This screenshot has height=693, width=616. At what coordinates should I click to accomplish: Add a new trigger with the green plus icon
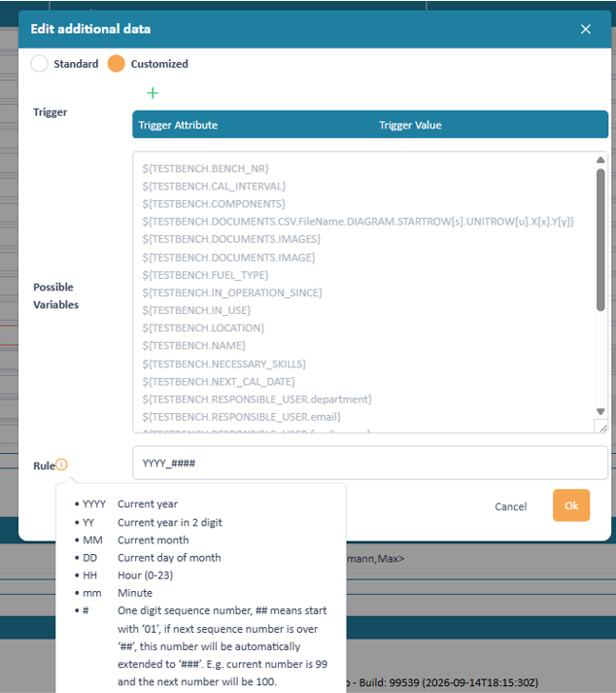[153, 92]
